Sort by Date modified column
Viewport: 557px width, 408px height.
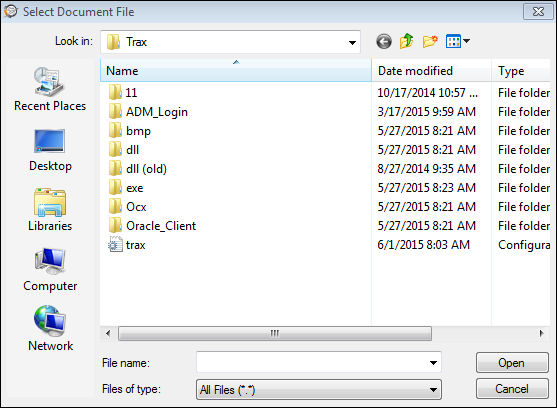pos(432,71)
